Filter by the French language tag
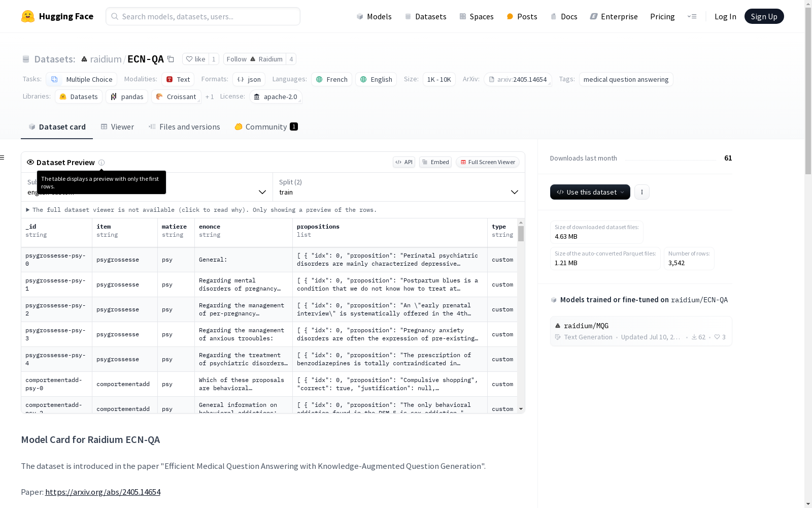Viewport: 812px width, 508px height. [x=331, y=79]
